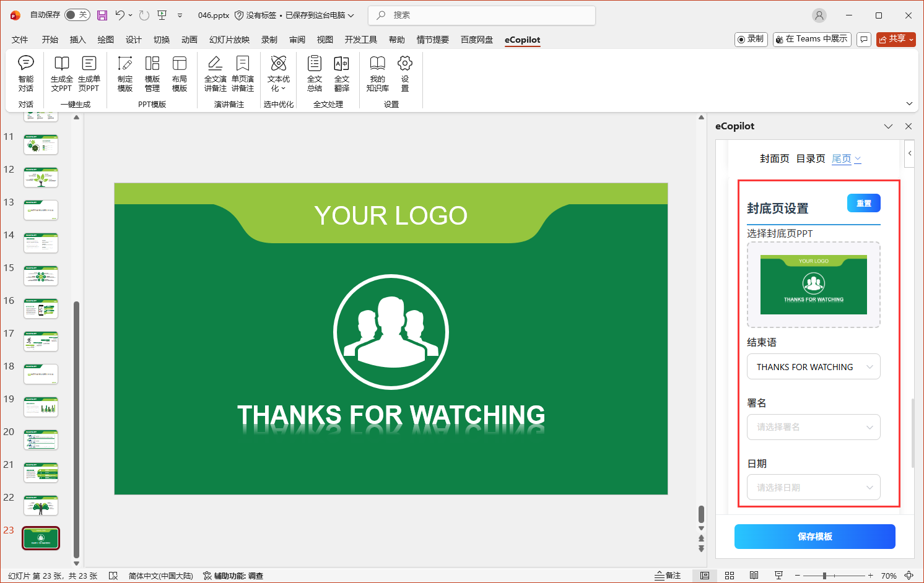Expand the 结束语 THANKS FOR WATCHING dropdown
924x583 pixels.
pos(813,367)
